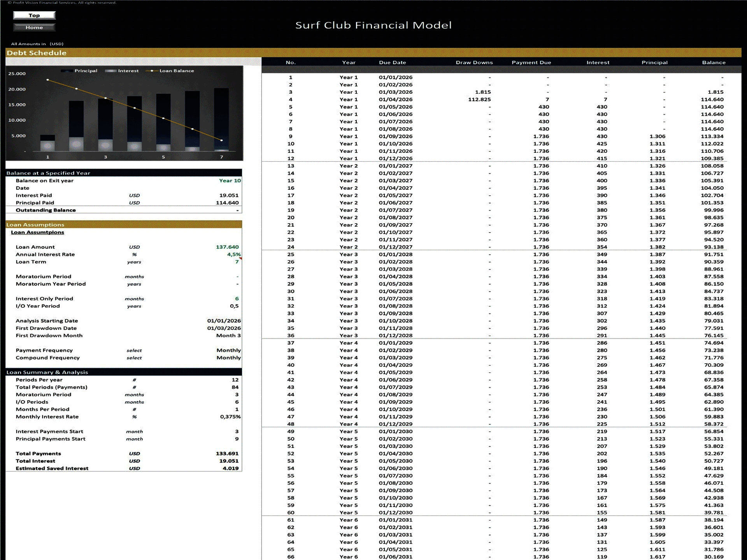
Task: Click the year 1 bar in the chart
Action: (47, 143)
